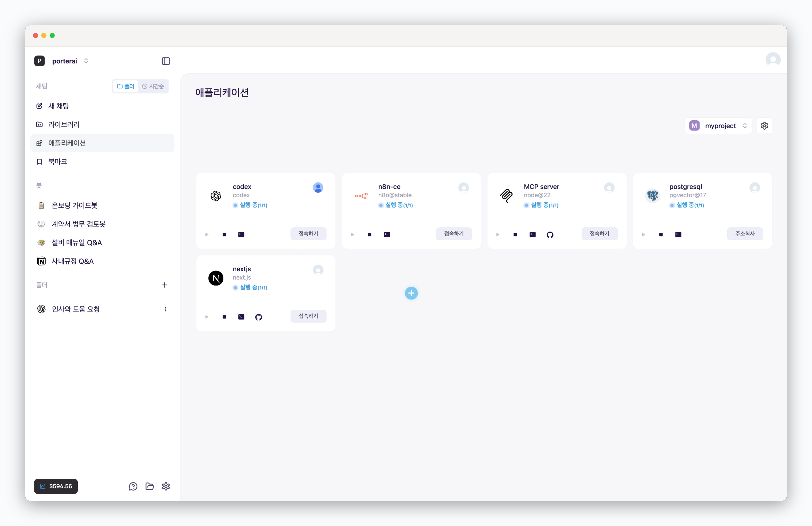Open 북마크 in sidebar
Image resolution: width=812 pixels, height=526 pixels.
point(102,162)
